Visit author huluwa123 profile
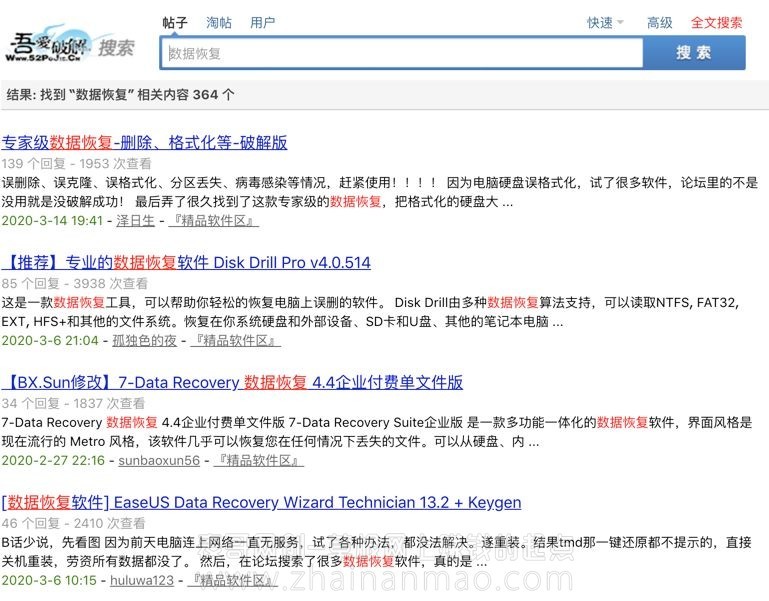This screenshot has width=769, height=601. tap(142, 580)
